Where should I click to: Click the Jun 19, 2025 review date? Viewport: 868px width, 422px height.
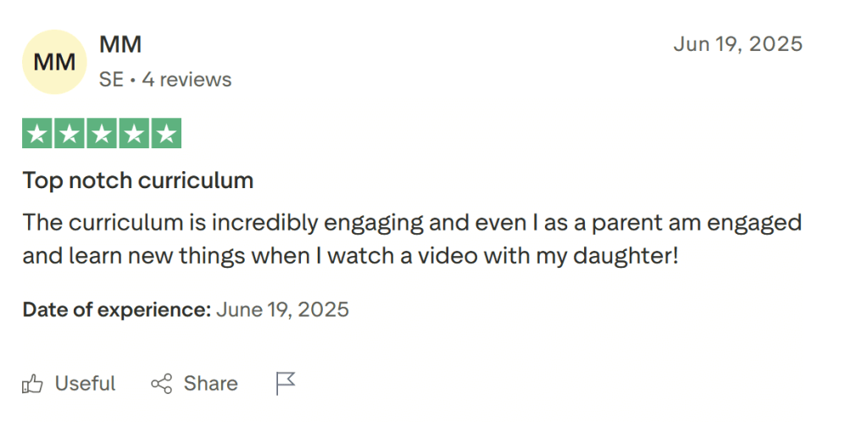737,44
